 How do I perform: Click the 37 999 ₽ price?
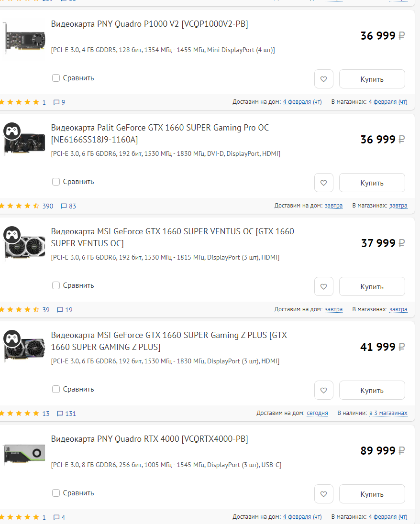[x=383, y=243]
